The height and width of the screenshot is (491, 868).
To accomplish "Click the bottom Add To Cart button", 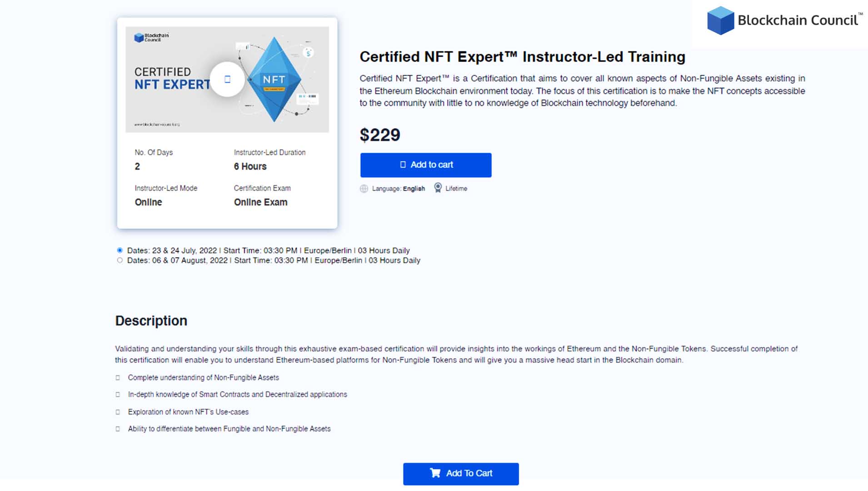I will coord(461,473).
